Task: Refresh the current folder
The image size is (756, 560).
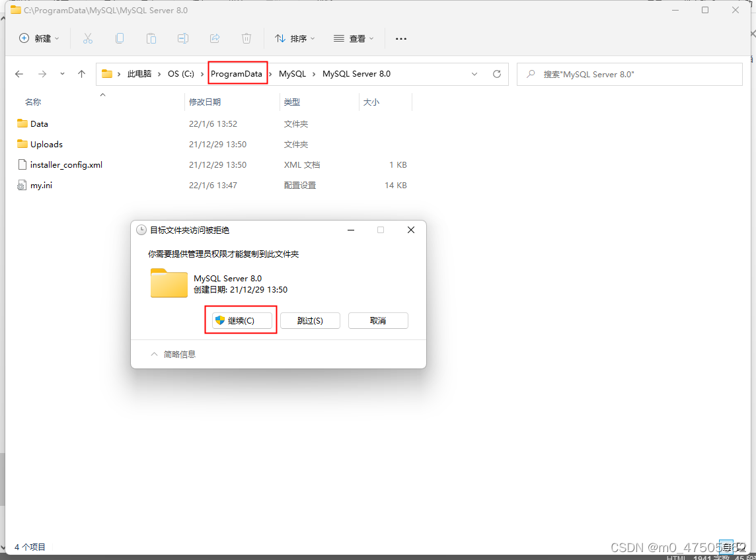Action: tap(496, 74)
